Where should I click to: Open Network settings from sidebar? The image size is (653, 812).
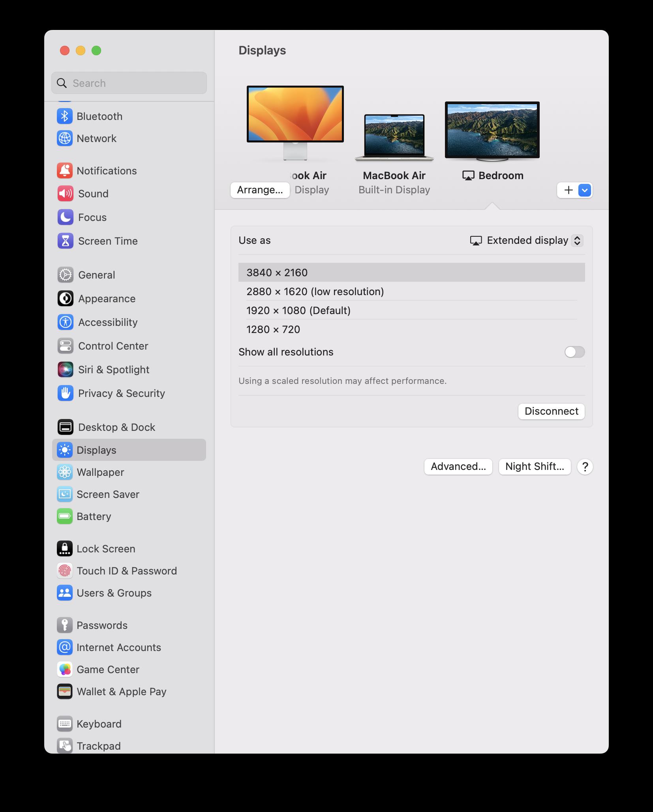click(97, 138)
